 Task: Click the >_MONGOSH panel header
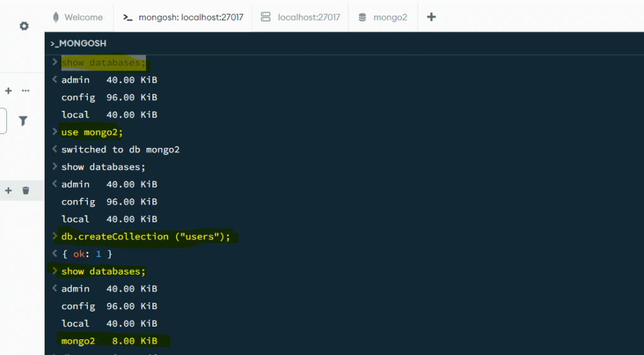point(78,43)
